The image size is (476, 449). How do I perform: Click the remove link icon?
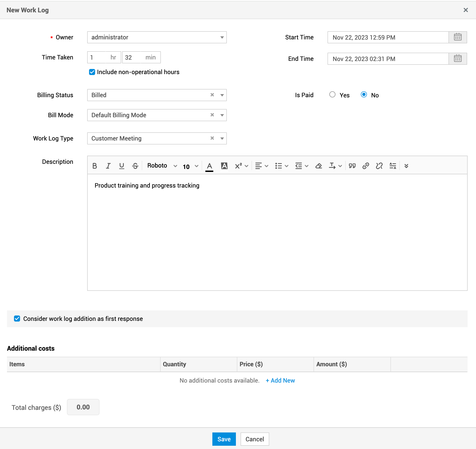(x=379, y=166)
